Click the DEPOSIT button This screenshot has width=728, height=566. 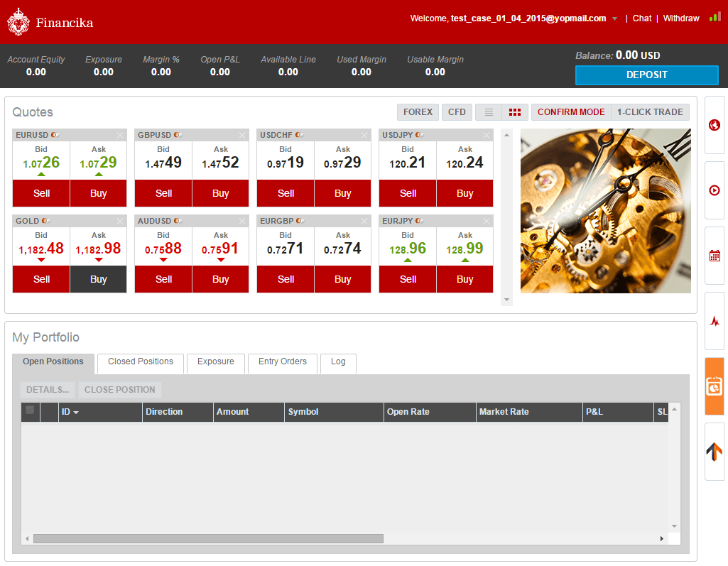pos(646,75)
